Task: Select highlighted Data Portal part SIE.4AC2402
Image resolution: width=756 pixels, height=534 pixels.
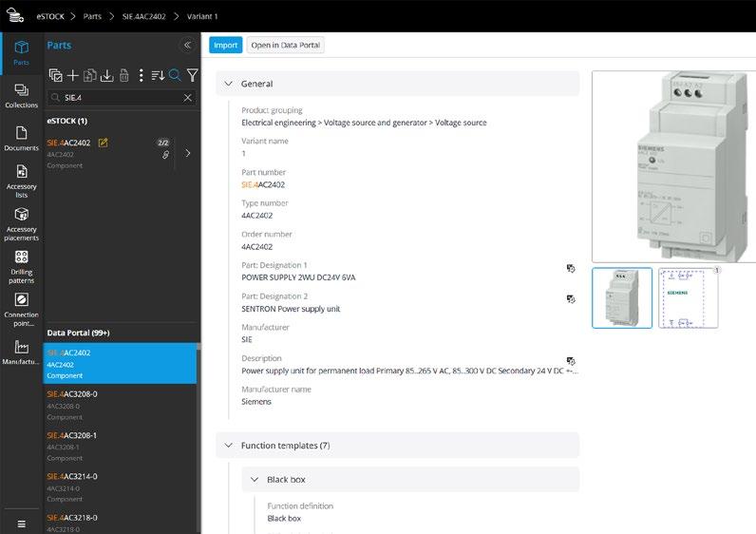Action: [x=120, y=364]
